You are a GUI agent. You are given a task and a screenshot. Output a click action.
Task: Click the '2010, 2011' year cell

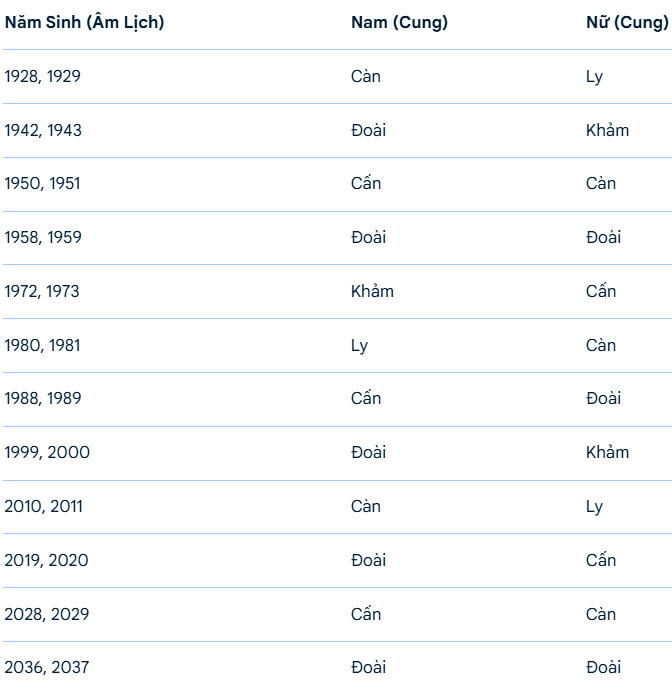click(43, 507)
